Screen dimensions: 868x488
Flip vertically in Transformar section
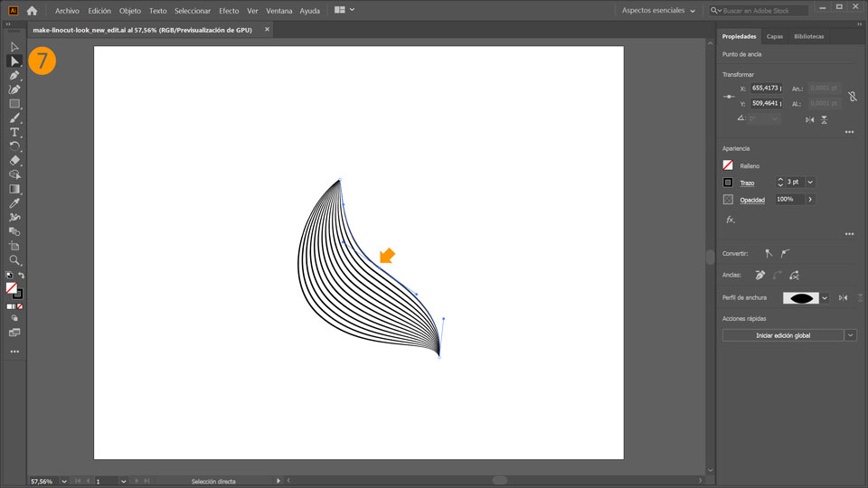[x=825, y=119]
